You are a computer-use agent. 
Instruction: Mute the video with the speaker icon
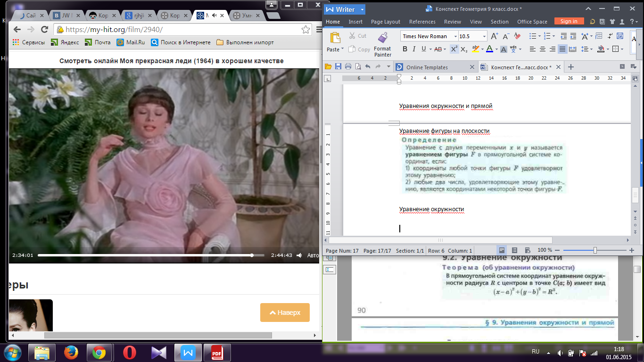299,255
